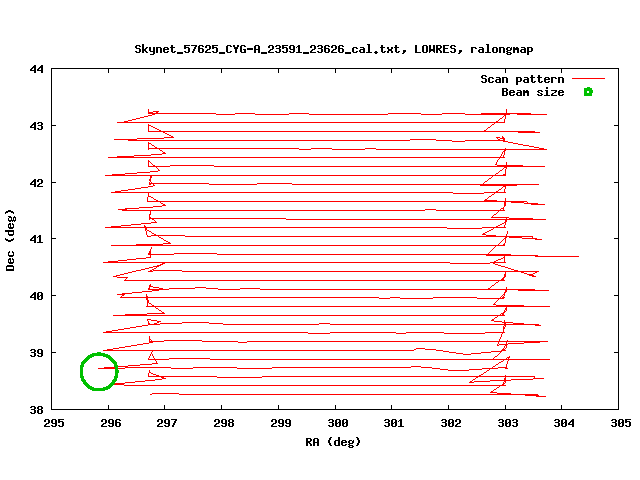Click the 'Scan pattern' legend label

point(522,79)
